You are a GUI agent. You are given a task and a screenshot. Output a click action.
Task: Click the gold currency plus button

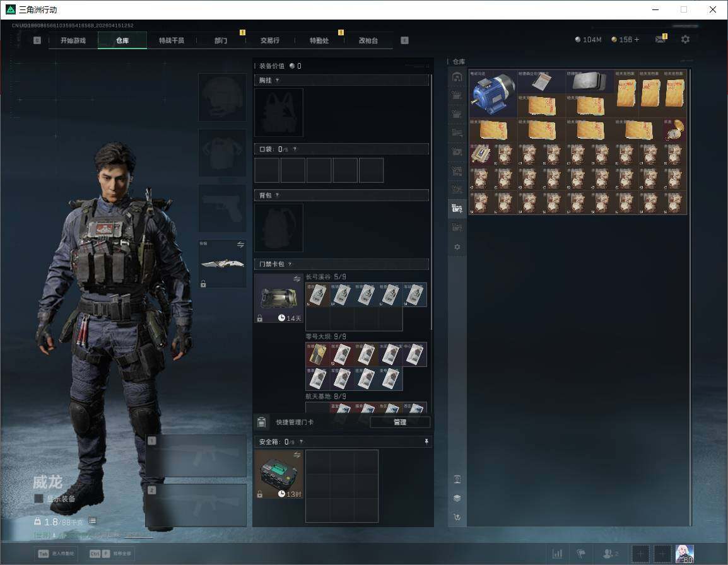tap(637, 40)
